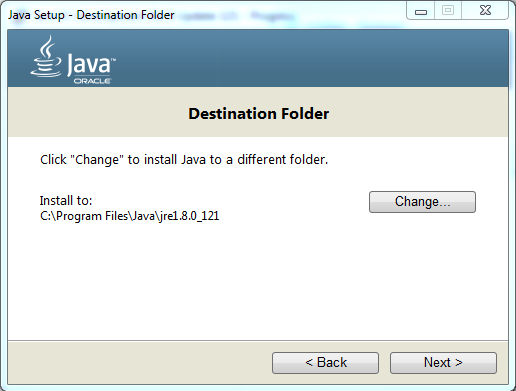Screen dimensions: 516x391
Task: Click the blue header banner background
Action: (300, 58)
